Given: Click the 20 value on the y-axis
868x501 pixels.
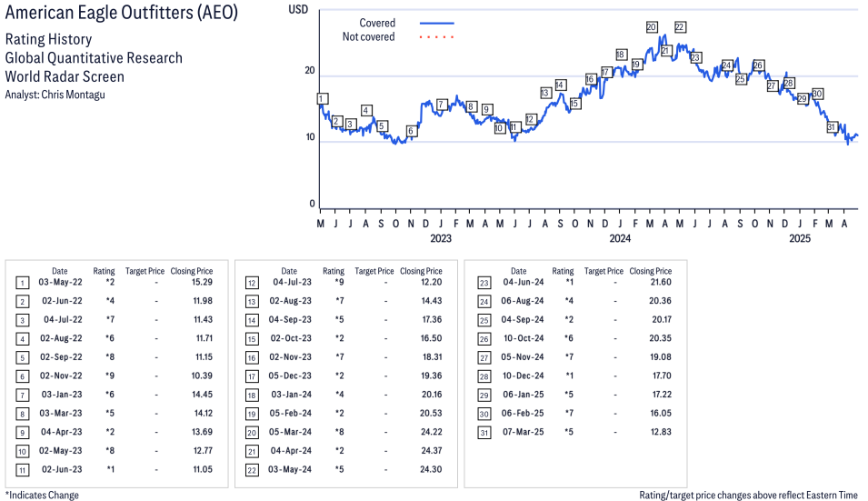Looking at the screenshot, I should (x=309, y=70).
